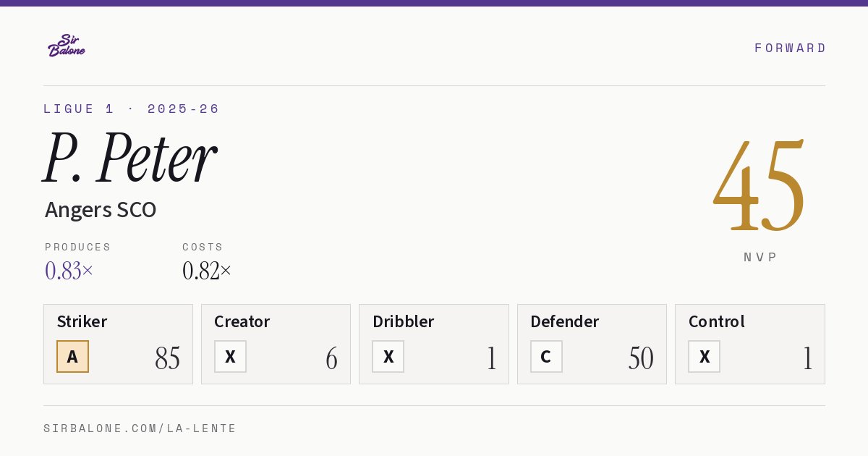The width and height of the screenshot is (868, 456).
Task: Open the Control card title
Action: 716,321
